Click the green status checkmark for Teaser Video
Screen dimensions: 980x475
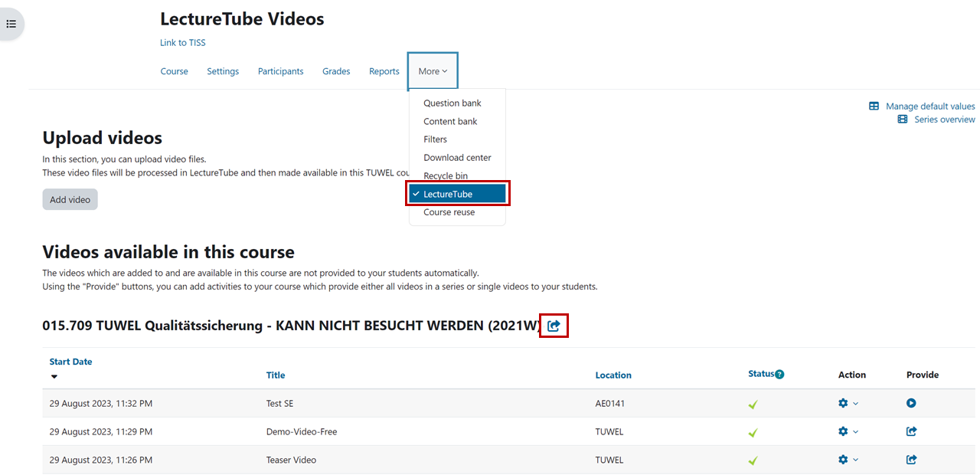[x=753, y=461]
